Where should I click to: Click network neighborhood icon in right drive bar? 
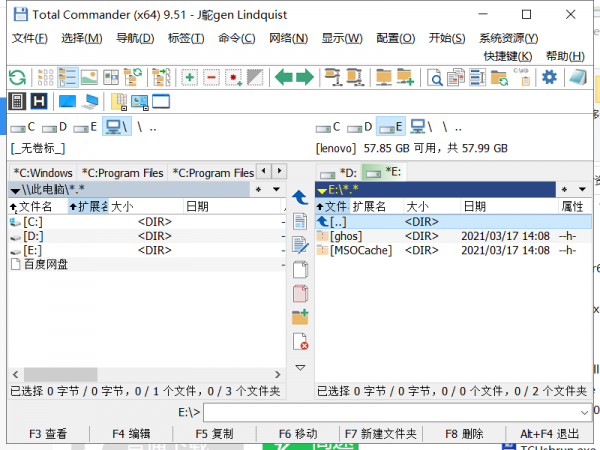tap(421, 127)
